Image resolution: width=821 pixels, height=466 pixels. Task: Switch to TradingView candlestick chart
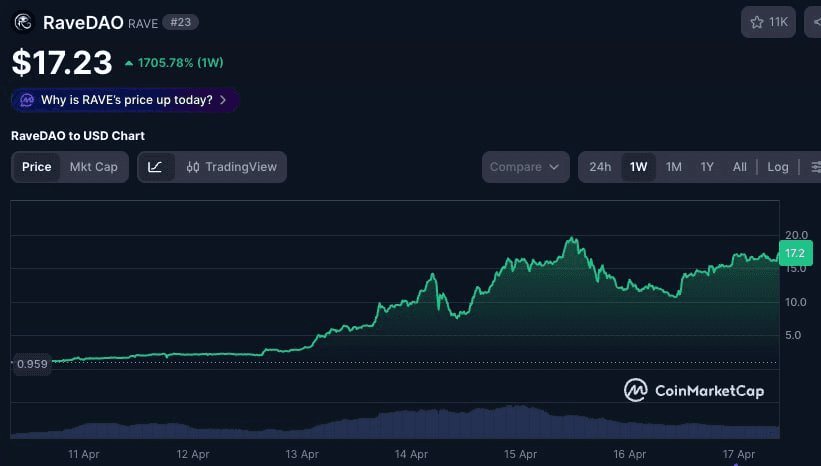[231, 167]
